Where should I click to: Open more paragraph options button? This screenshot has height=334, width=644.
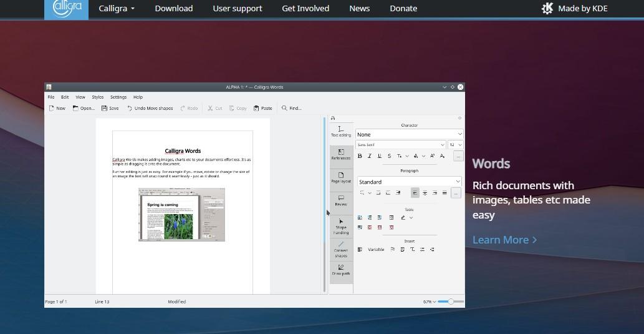[x=456, y=193]
